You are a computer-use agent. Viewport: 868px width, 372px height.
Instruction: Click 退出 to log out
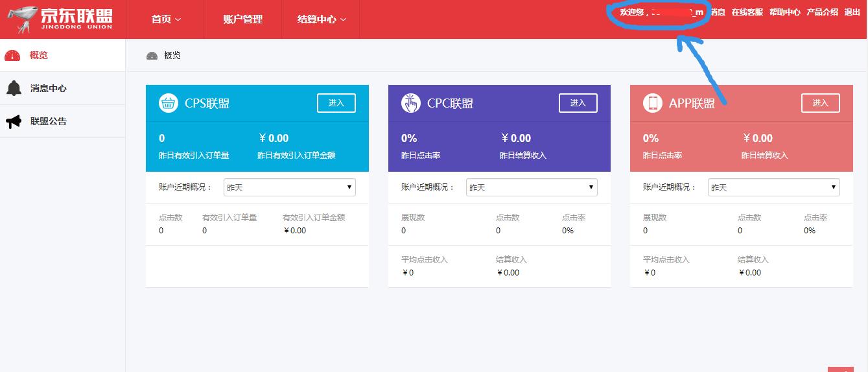click(x=852, y=12)
